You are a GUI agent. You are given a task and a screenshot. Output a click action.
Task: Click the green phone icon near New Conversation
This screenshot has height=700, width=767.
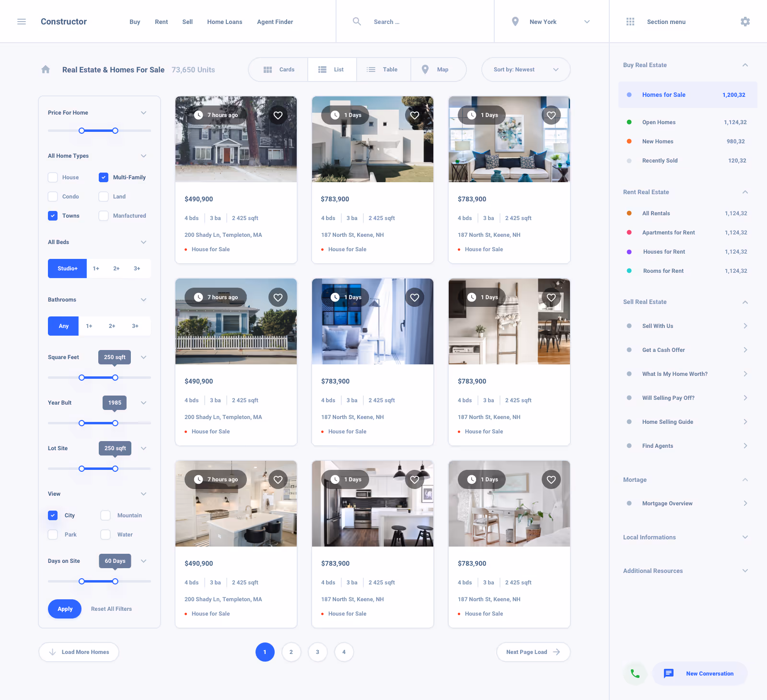click(635, 673)
